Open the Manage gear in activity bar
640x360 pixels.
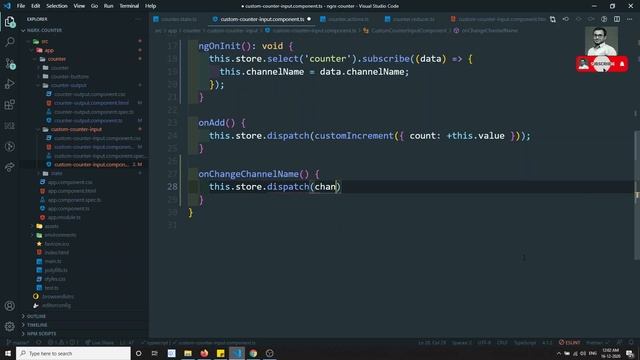point(10,326)
